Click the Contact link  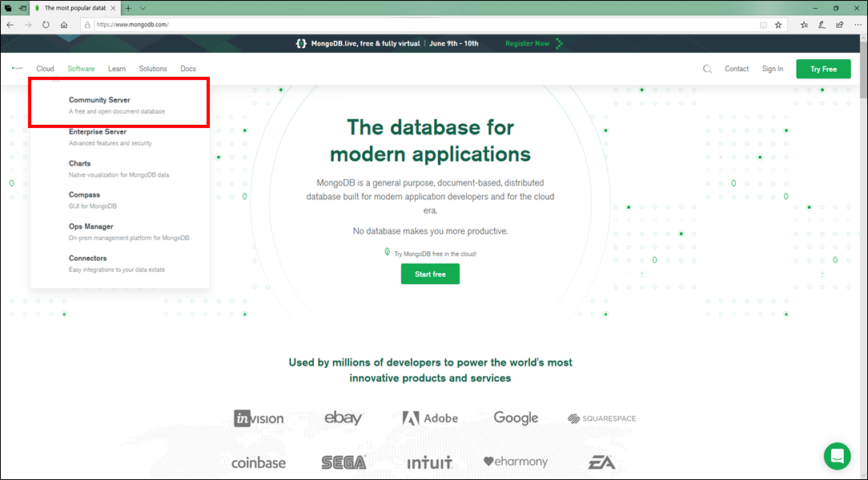[x=737, y=69]
